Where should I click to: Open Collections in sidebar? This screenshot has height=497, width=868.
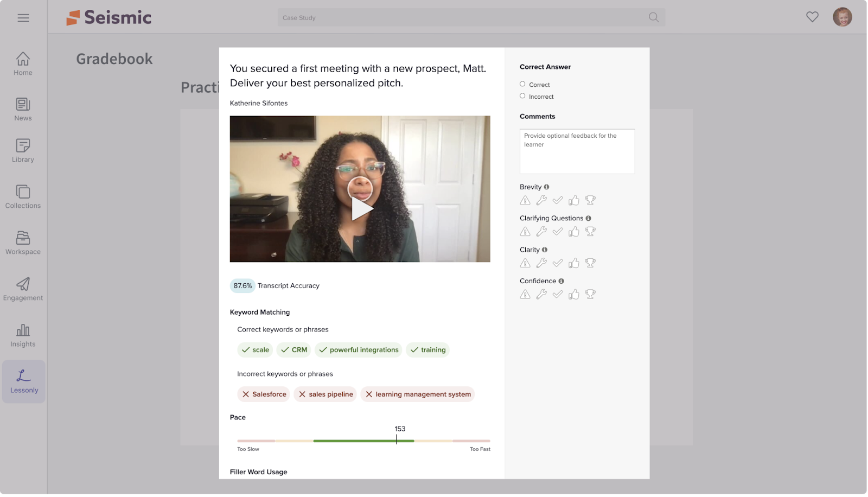point(23,197)
